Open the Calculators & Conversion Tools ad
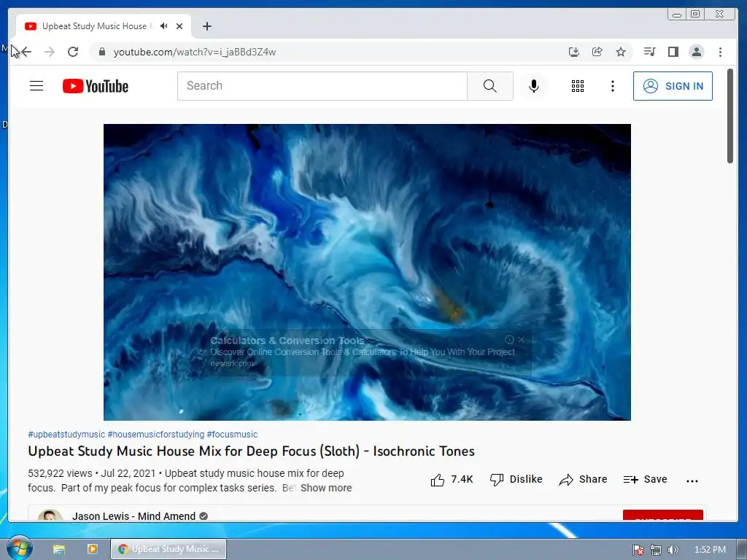This screenshot has width=747, height=560. [x=287, y=341]
